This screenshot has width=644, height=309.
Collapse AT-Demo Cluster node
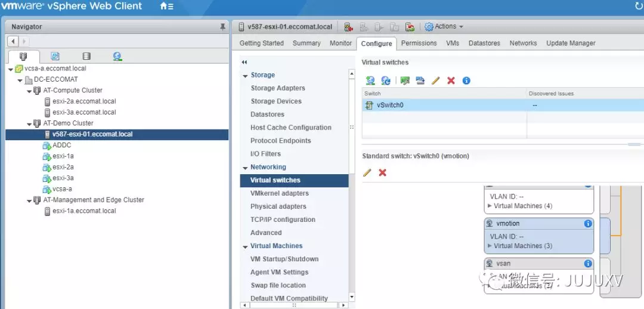pos(29,124)
